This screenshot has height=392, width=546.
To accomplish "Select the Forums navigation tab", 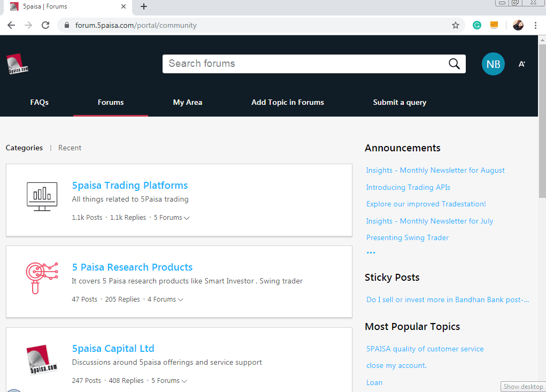I will tap(111, 102).
